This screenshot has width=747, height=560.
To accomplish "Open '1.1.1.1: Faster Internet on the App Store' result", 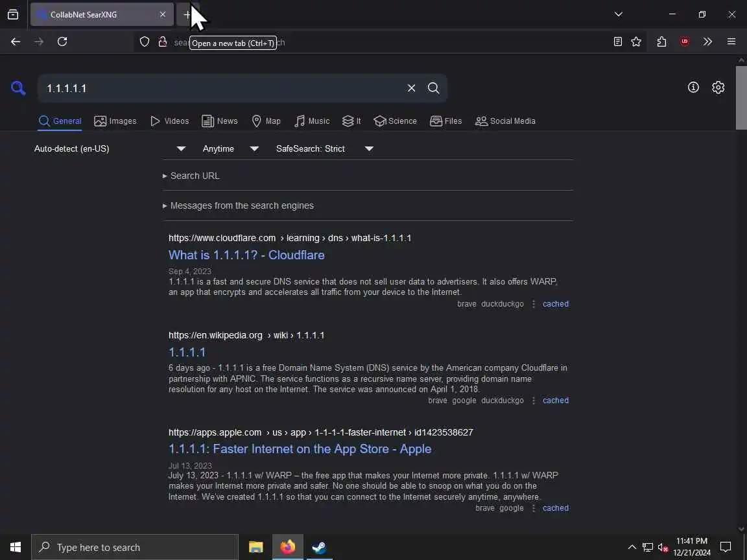I will click(300, 449).
